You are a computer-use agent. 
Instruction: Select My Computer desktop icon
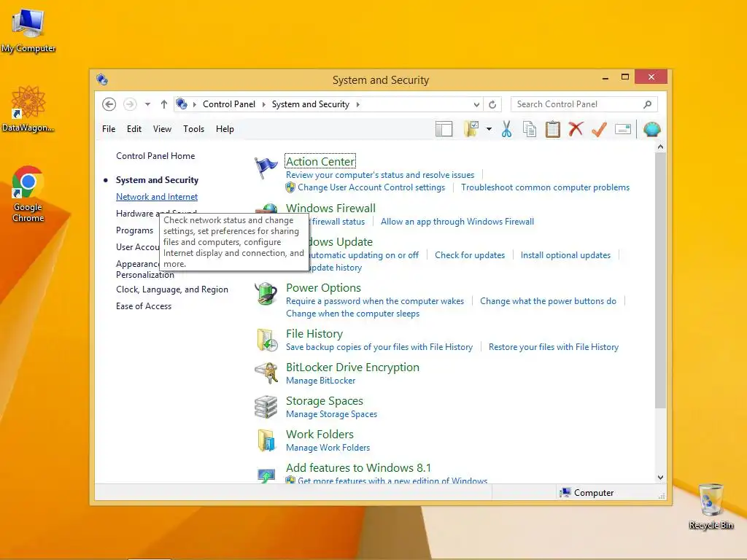[x=28, y=31]
